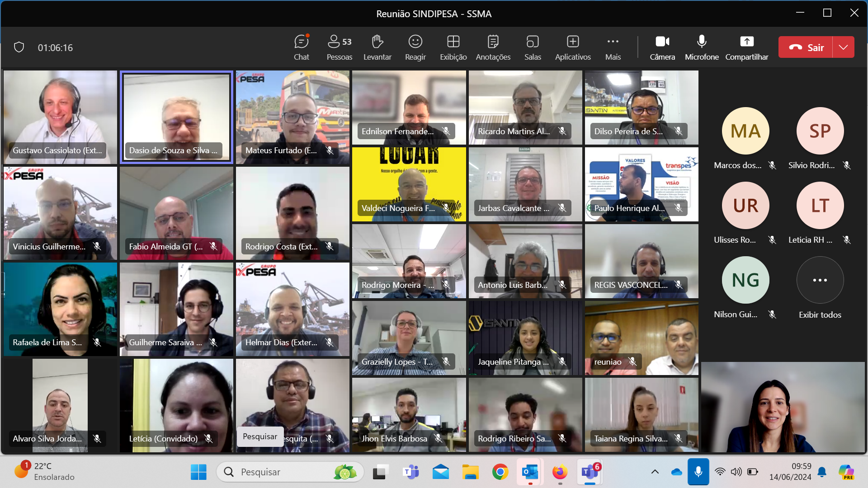
Task: Mute the Microfone in toolbar
Action: coord(701,47)
